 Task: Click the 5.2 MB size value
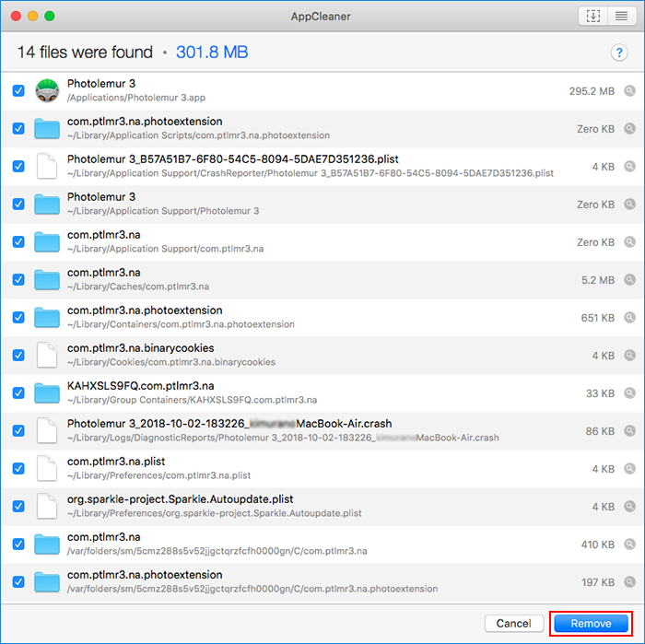(x=598, y=280)
